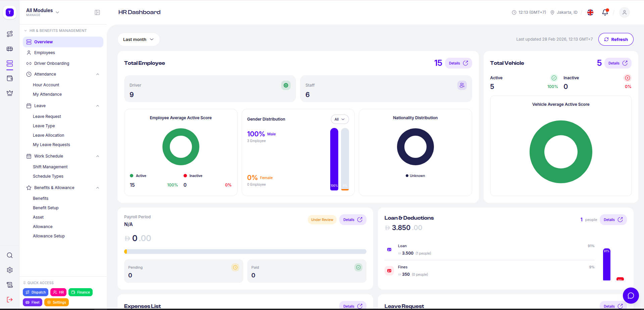Open Total Employee Details link
The width and height of the screenshot is (644, 310).
(458, 63)
